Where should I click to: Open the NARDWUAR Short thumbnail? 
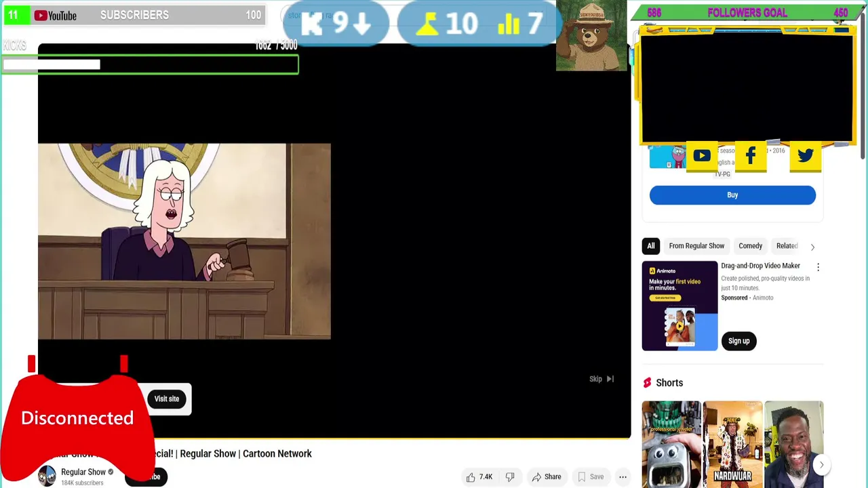click(x=732, y=444)
